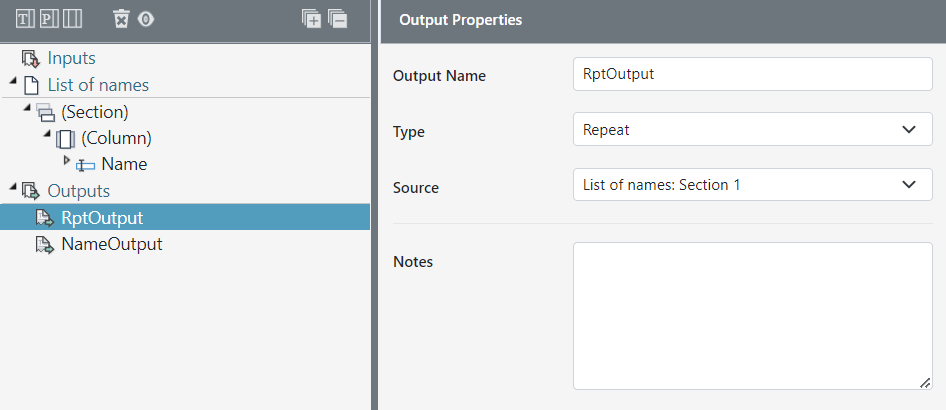
Task: Click the collapse all icon
Action: click(x=337, y=19)
